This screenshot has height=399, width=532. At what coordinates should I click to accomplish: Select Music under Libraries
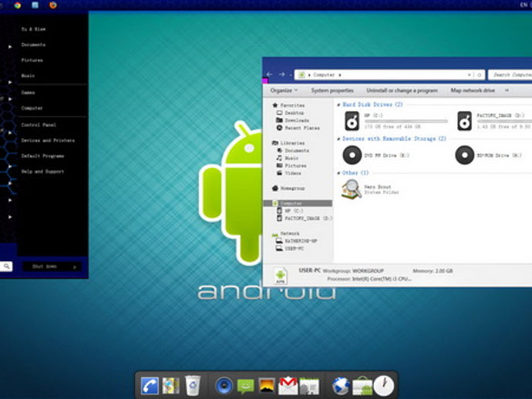[x=291, y=158]
